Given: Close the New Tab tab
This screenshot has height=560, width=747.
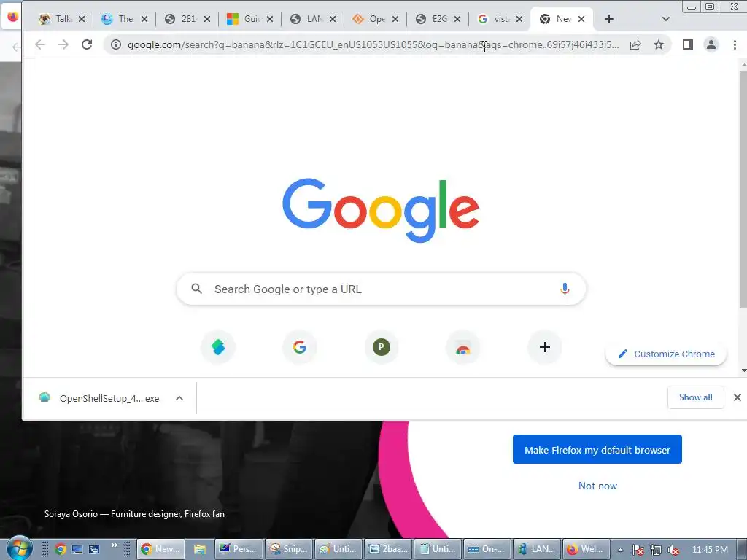Looking at the screenshot, I should [581, 19].
